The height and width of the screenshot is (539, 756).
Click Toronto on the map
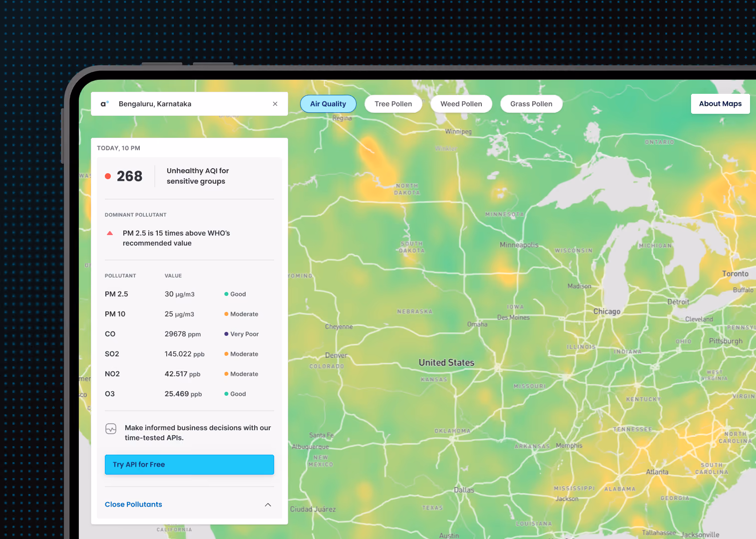tap(735, 273)
